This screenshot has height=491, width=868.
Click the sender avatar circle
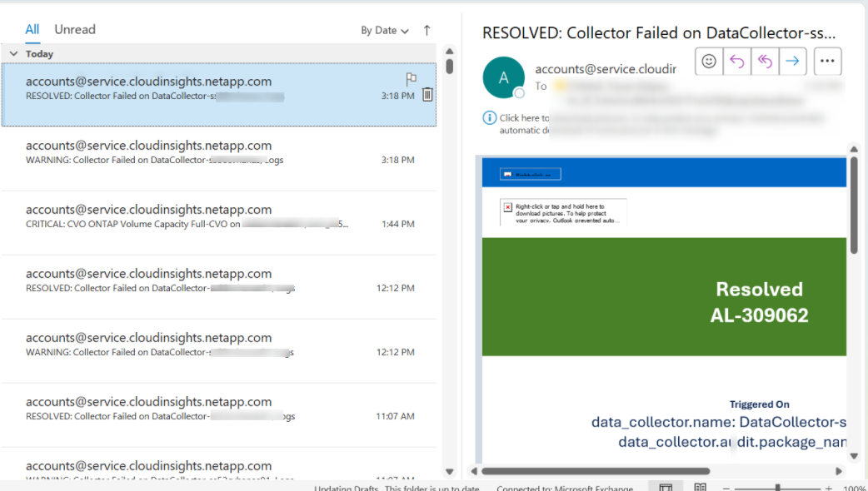pyautogui.click(x=503, y=78)
